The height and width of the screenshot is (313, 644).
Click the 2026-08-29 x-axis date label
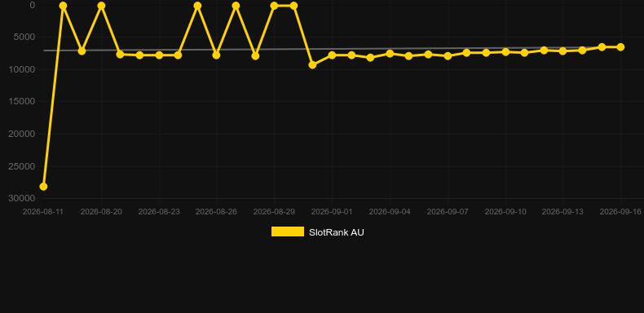pyautogui.click(x=274, y=212)
